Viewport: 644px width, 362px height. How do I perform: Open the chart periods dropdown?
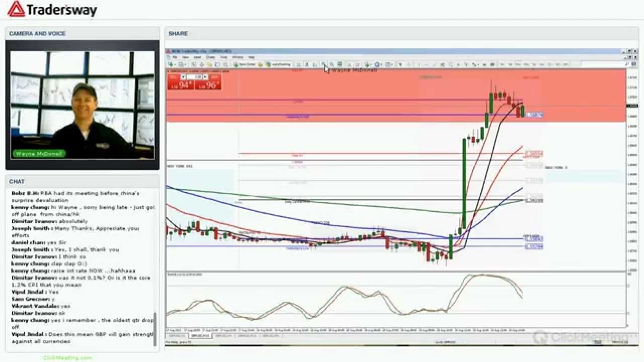(x=377, y=64)
